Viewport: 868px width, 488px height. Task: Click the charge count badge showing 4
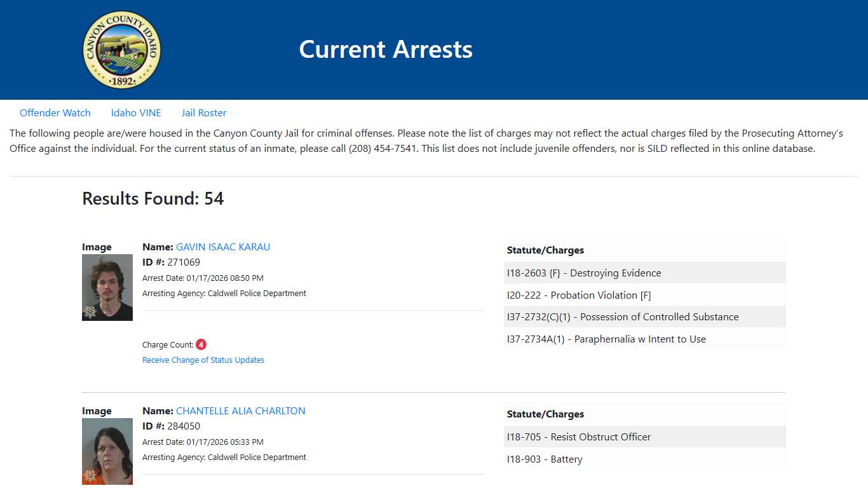[200, 344]
